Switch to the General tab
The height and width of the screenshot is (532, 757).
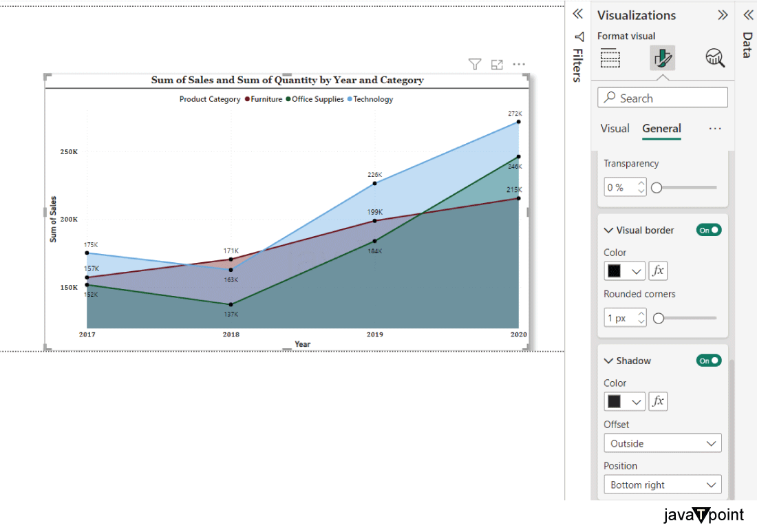pyautogui.click(x=661, y=129)
